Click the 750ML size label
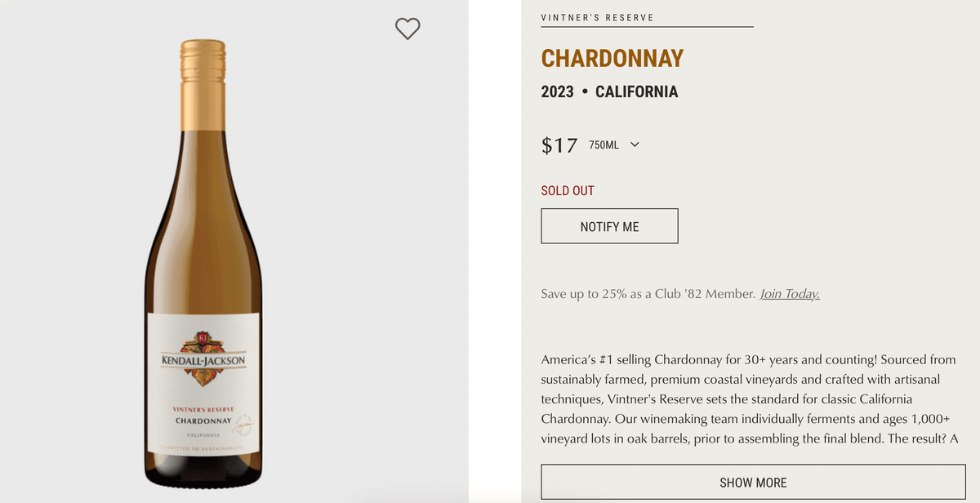Screen dimensions: 980x503 coord(603,144)
